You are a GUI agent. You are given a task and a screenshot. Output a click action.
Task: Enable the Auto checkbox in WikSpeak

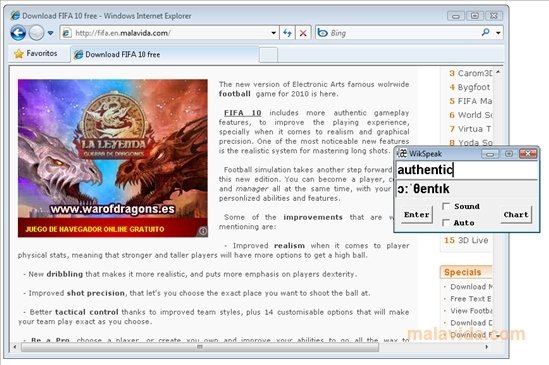click(x=446, y=222)
